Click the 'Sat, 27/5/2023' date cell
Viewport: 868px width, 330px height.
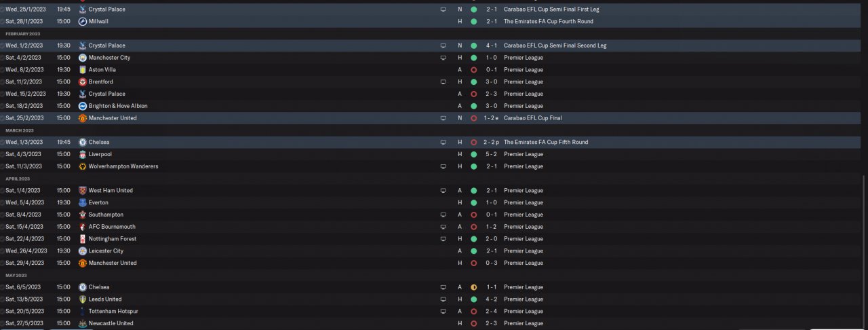click(x=24, y=323)
